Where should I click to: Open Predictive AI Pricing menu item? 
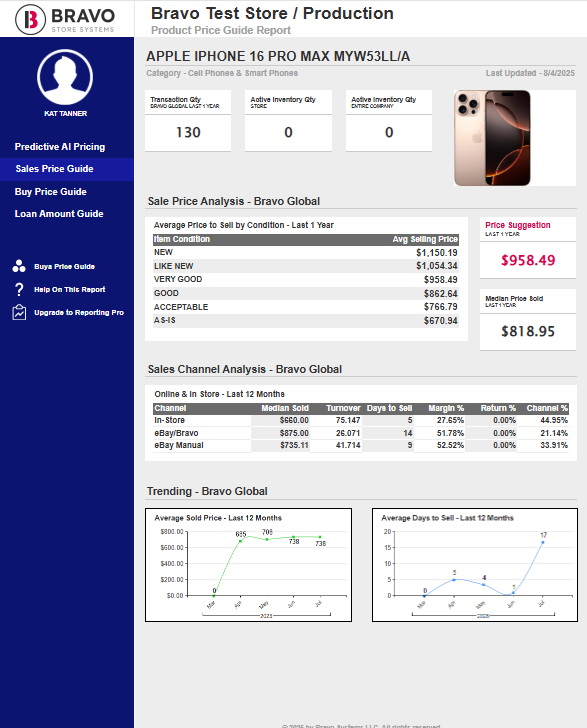click(x=60, y=147)
